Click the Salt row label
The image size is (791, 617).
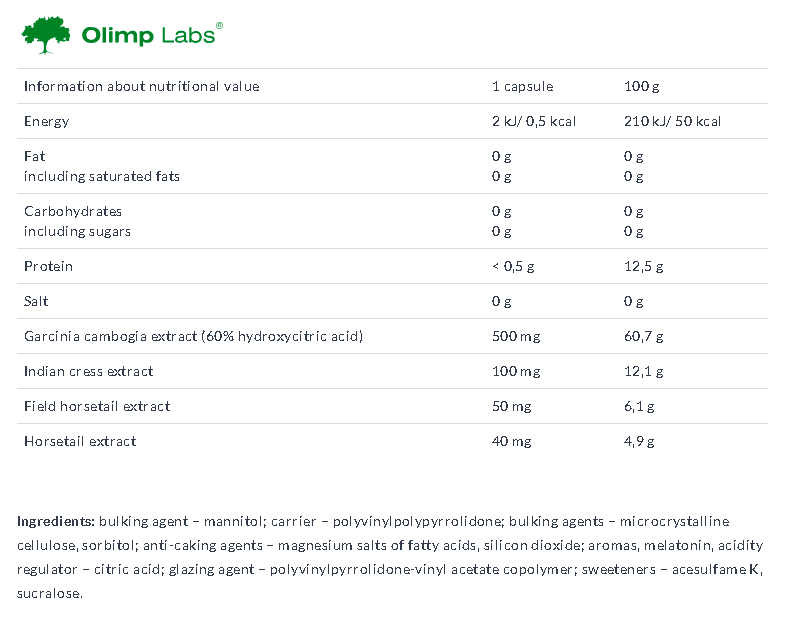click(x=36, y=301)
